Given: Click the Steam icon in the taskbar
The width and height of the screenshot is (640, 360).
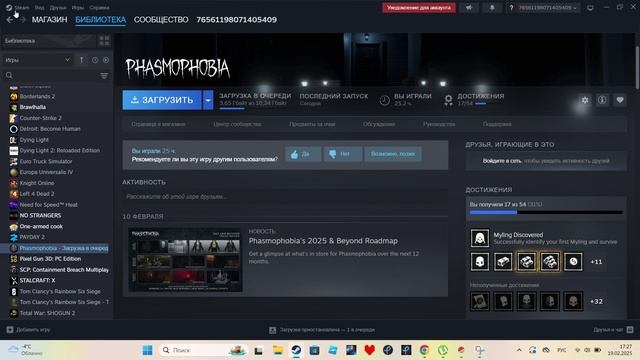Looking at the screenshot, I should (296, 350).
